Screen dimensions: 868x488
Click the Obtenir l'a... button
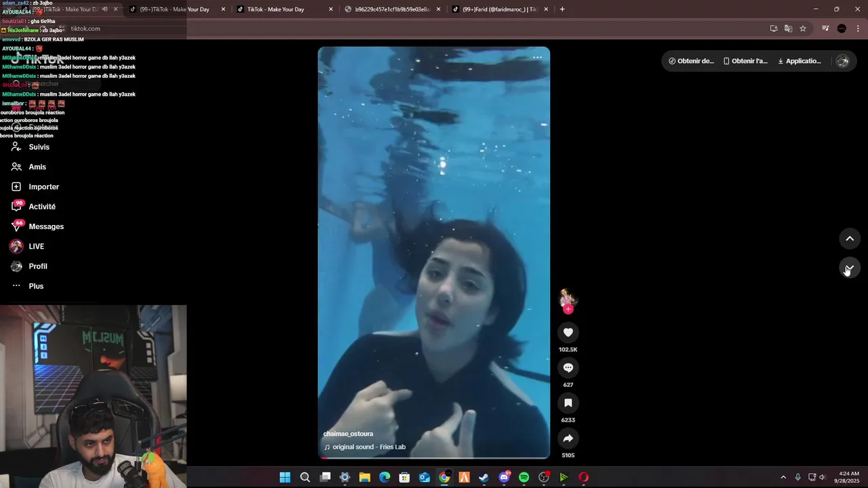click(745, 61)
